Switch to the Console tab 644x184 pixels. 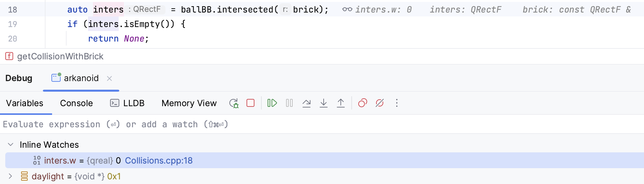(x=76, y=103)
